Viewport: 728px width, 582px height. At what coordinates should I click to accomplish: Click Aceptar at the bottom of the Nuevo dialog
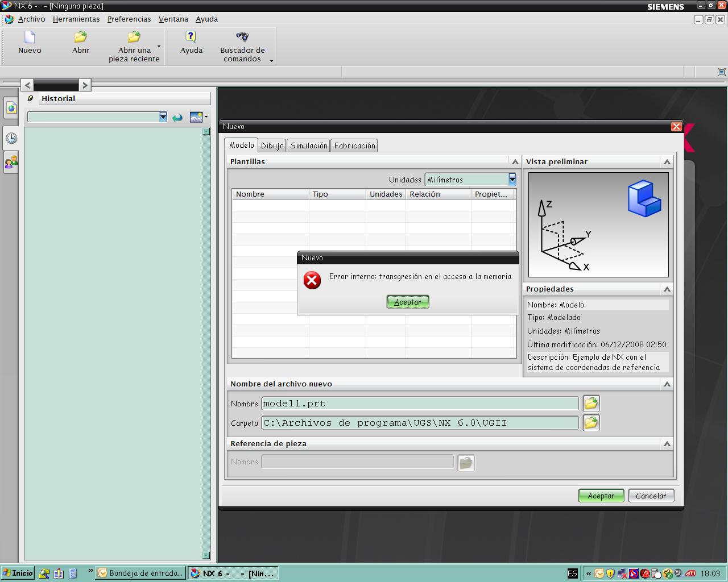601,496
